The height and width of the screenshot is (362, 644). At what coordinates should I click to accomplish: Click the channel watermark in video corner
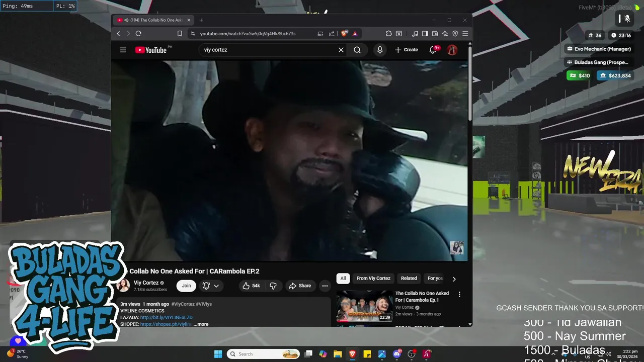tap(457, 248)
